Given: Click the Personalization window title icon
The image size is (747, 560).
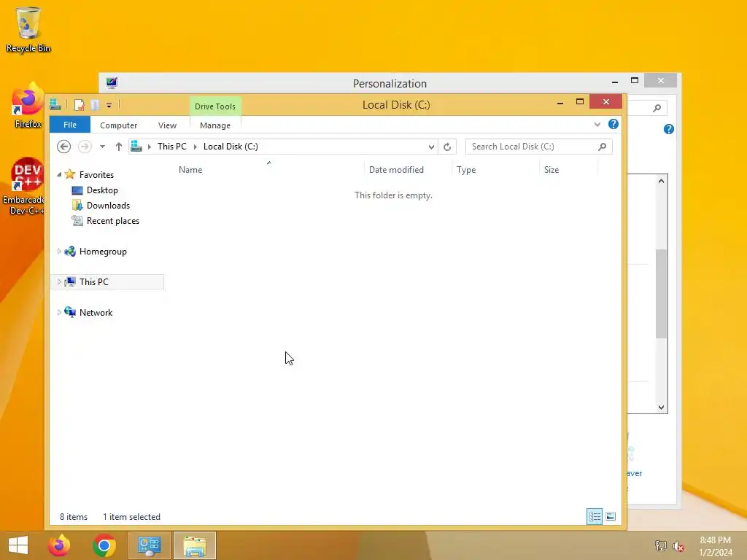Looking at the screenshot, I should [x=112, y=83].
